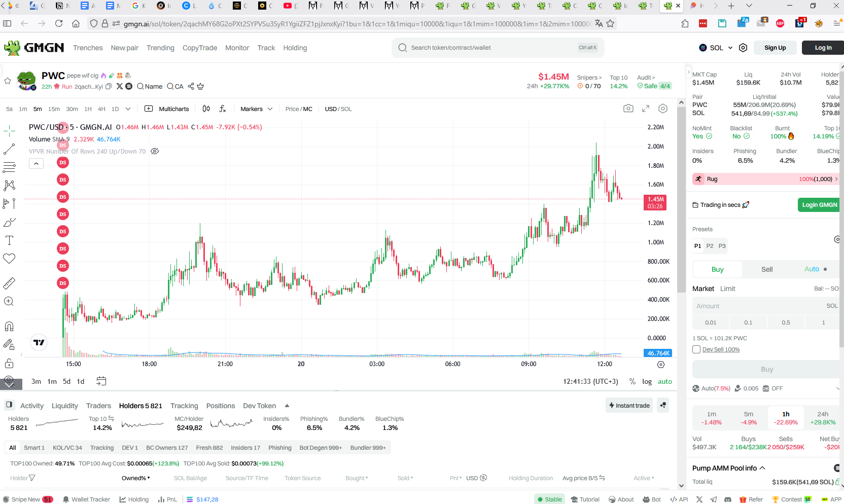Copy the PWC contract address

[108, 87]
